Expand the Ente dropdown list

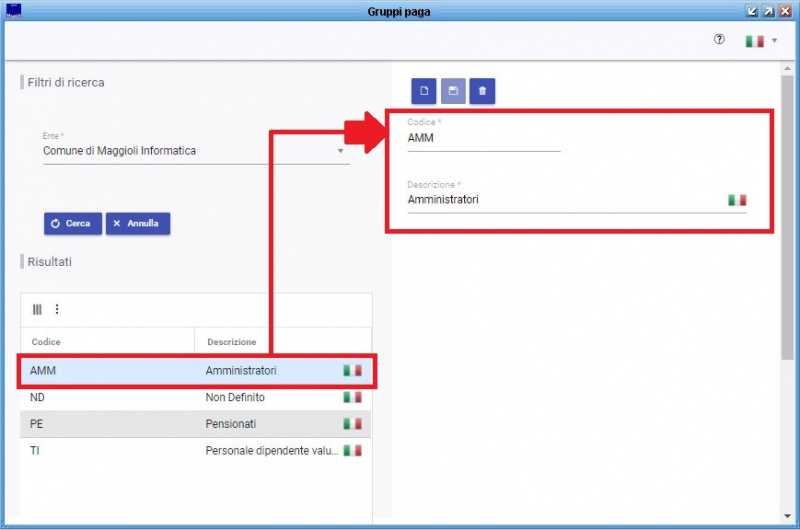pyautogui.click(x=340, y=151)
